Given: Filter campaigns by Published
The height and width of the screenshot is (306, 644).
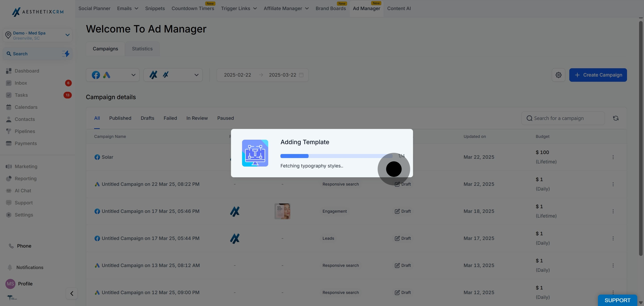Looking at the screenshot, I should [120, 118].
